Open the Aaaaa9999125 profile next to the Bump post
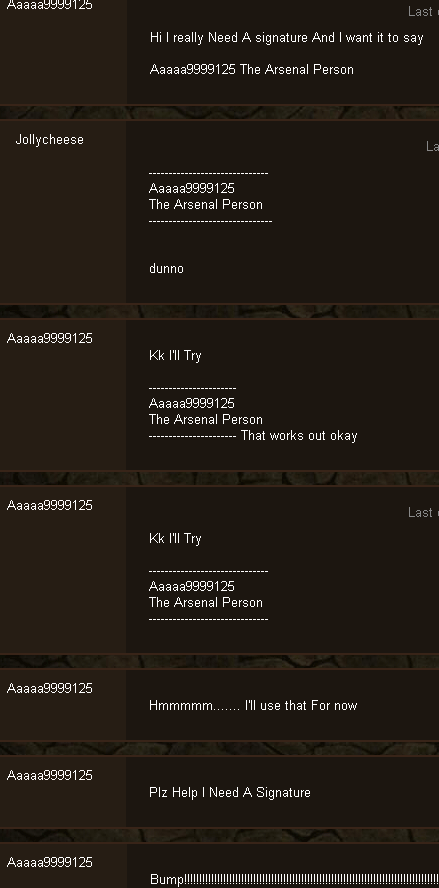This screenshot has width=439, height=888. 50,862
